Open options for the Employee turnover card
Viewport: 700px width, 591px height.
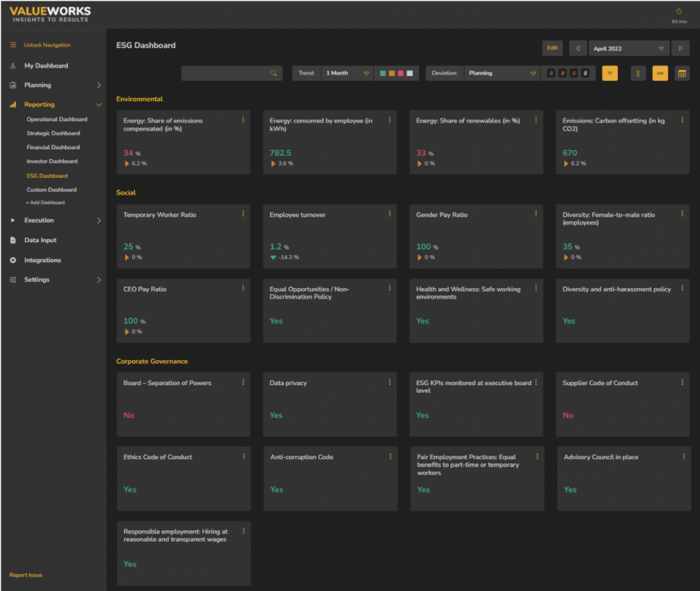(x=390, y=214)
